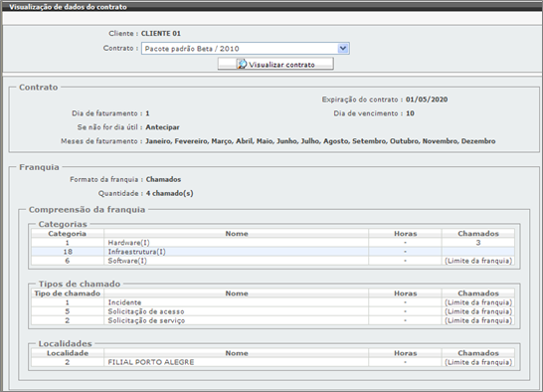This screenshot has height=392, width=543.
Task: Click the magnifier icon on Visualizar contrato
Action: [242, 64]
